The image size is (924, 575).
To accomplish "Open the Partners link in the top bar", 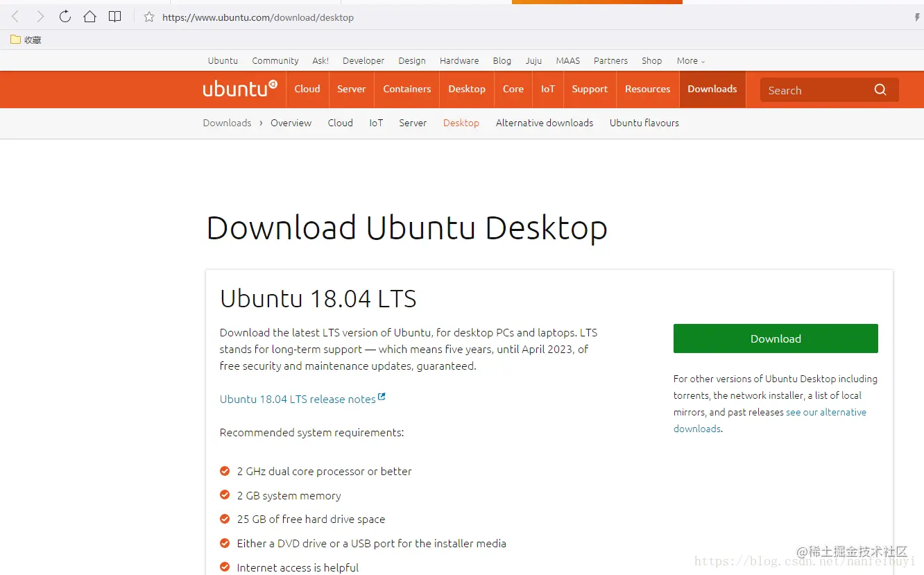I will pyautogui.click(x=610, y=60).
